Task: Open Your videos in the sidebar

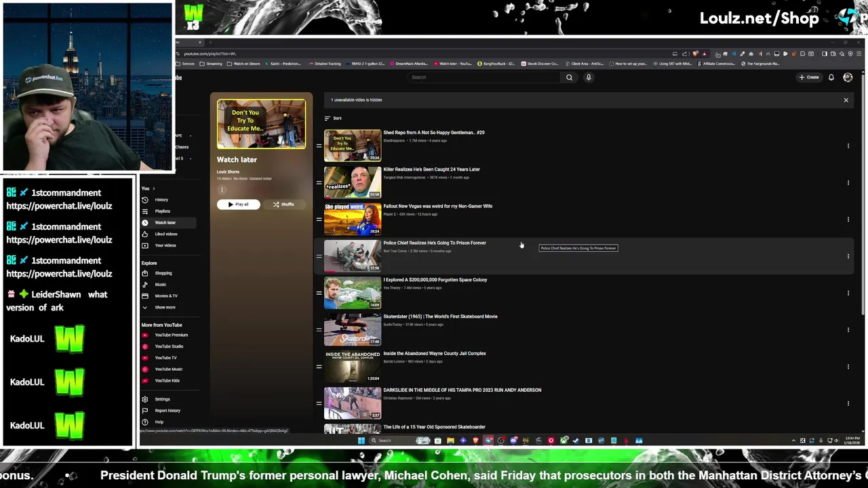Action: pyautogui.click(x=165, y=245)
